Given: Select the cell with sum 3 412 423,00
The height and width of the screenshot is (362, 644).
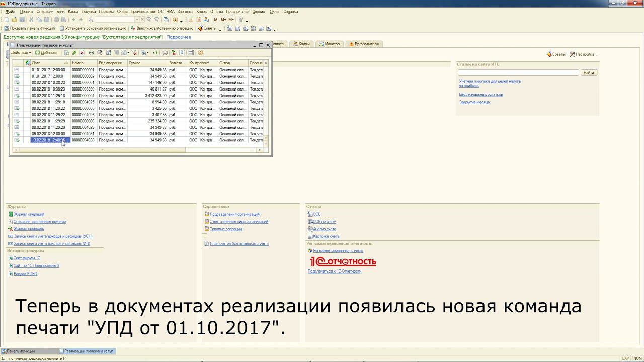Looking at the screenshot, I should click(x=147, y=96).
